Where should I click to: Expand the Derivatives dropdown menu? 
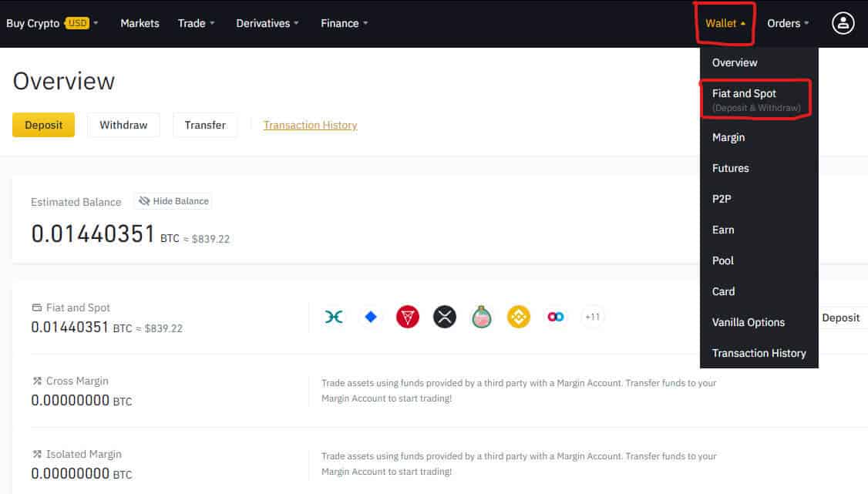click(267, 23)
